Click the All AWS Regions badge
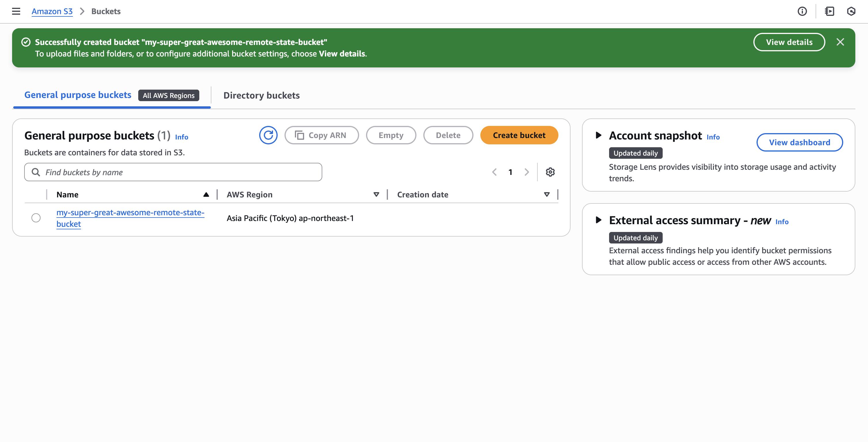Screen dimensions: 868x442 (168, 95)
